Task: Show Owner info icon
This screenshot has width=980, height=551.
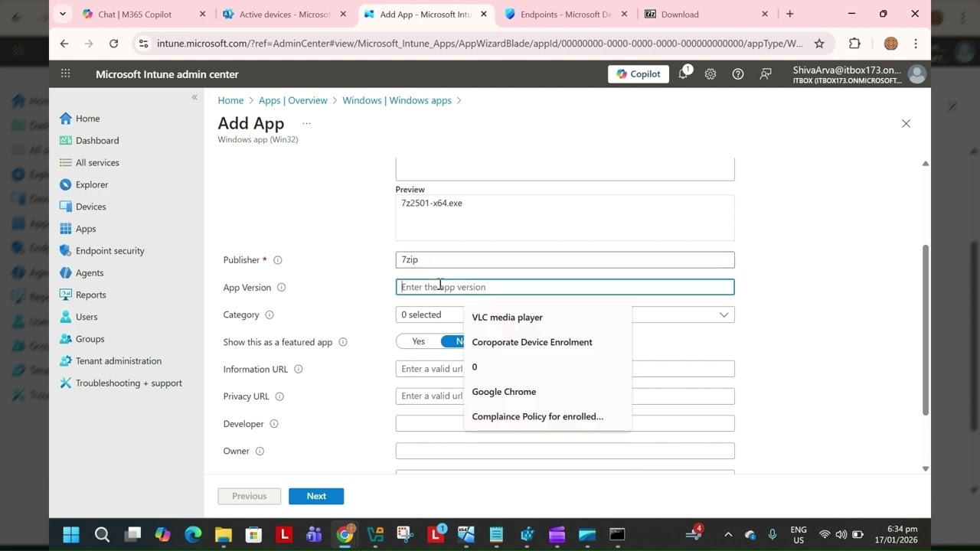Action: tap(260, 452)
